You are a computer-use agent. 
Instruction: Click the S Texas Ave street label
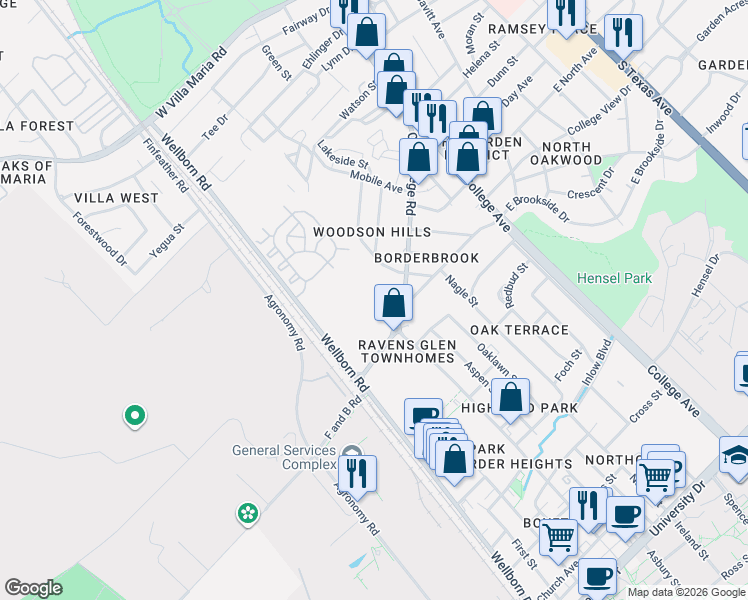645,88
